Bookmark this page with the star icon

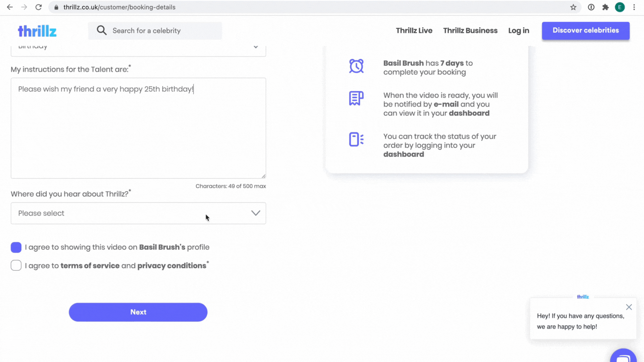(573, 7)
